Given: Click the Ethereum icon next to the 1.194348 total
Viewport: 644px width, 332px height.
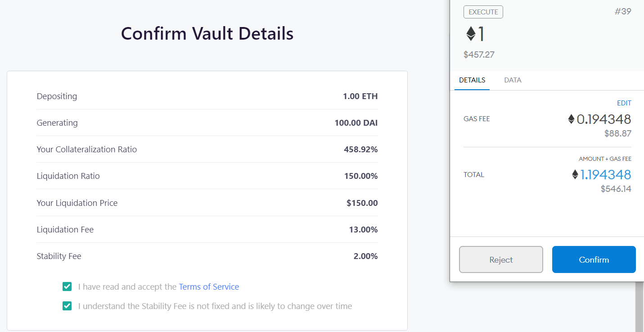Looking at the screenshot, I should pyautogui.click(x=575, y=175).
